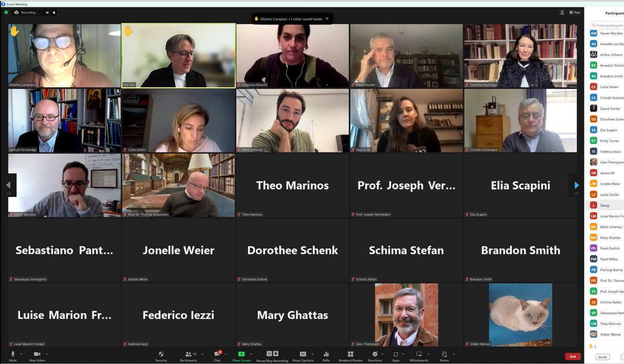Viewport: 624px width, 364px height.
Task: Select Volker Menze's cat picture tile
Action: pyautogui.click(x=521, y=315)
